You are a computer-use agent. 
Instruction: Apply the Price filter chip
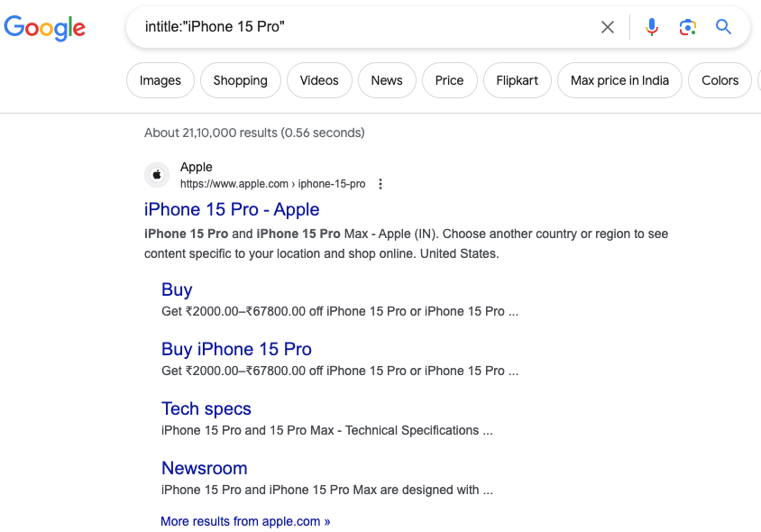coord(449,80)
